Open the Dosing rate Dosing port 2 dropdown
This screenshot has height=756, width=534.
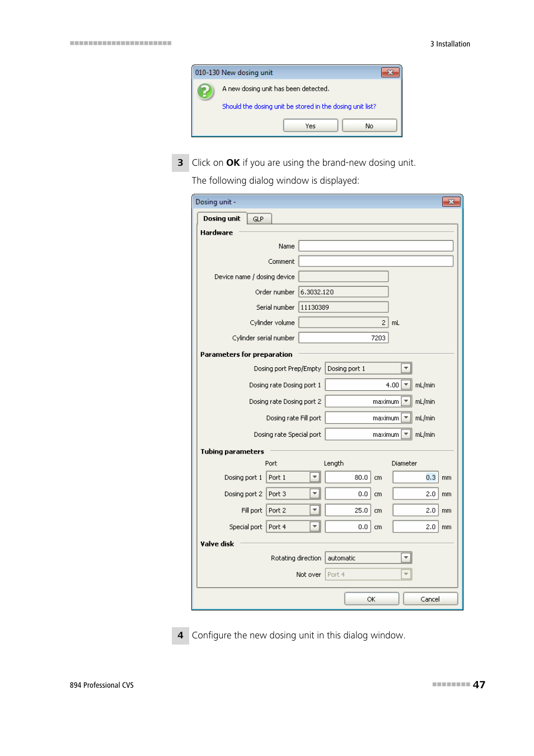point(406,402)
